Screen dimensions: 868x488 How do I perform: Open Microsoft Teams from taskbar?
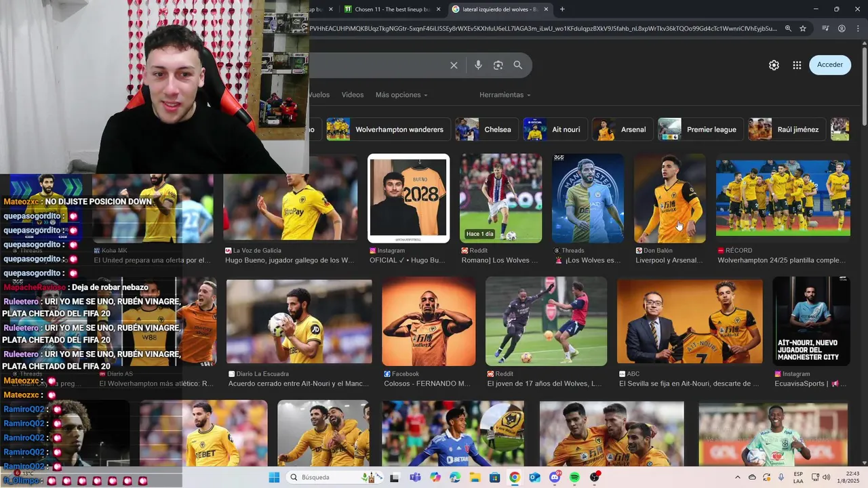tap(414, 477)
